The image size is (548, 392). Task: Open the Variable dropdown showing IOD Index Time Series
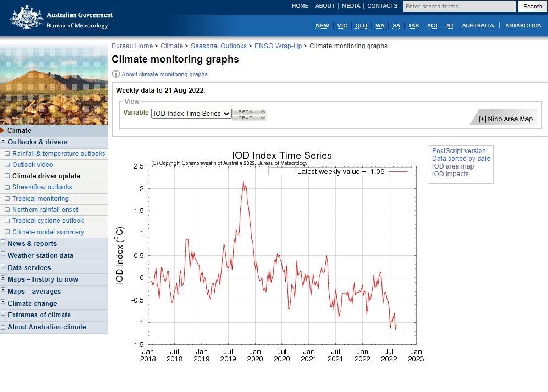point(191,114)
